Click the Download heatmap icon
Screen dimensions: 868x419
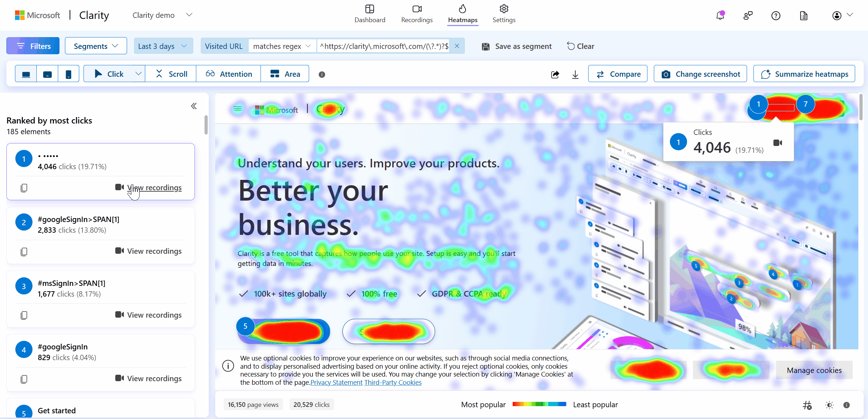[575, 74]
